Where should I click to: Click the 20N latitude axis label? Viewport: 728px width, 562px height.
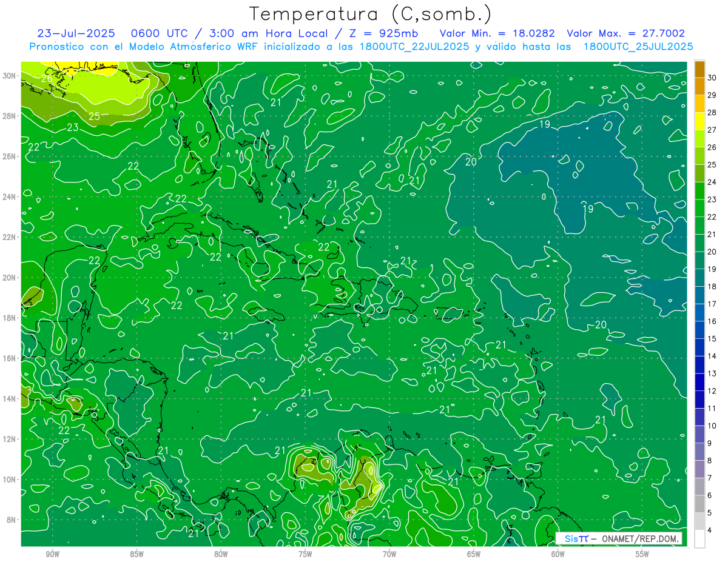pos(10,278)
